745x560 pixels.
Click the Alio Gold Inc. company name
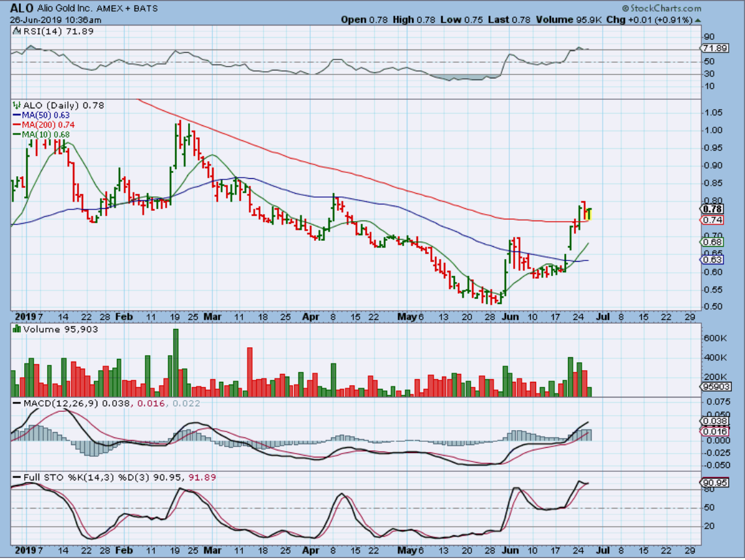(65, 8)
